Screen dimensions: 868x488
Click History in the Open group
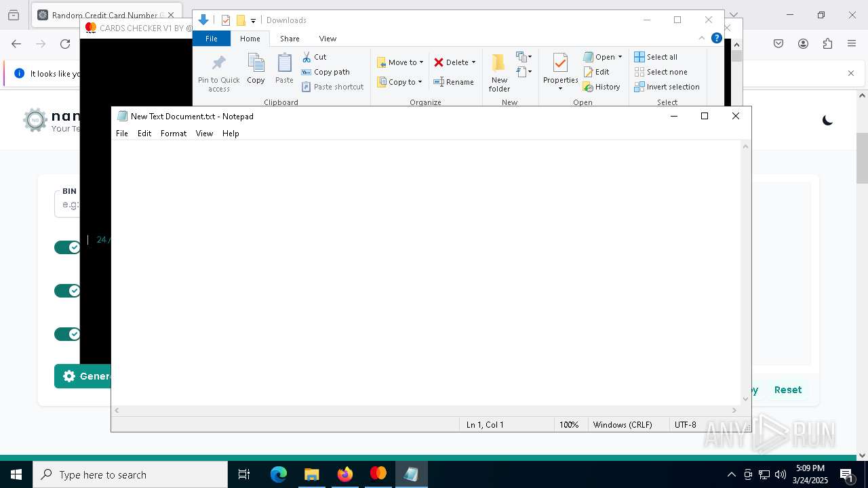[601, 87]
